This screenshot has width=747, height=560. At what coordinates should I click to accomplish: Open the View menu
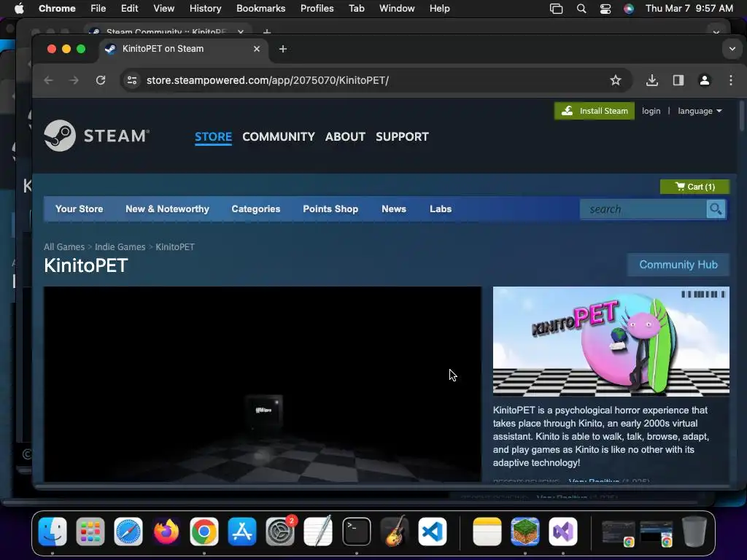(x=164, y=9)
